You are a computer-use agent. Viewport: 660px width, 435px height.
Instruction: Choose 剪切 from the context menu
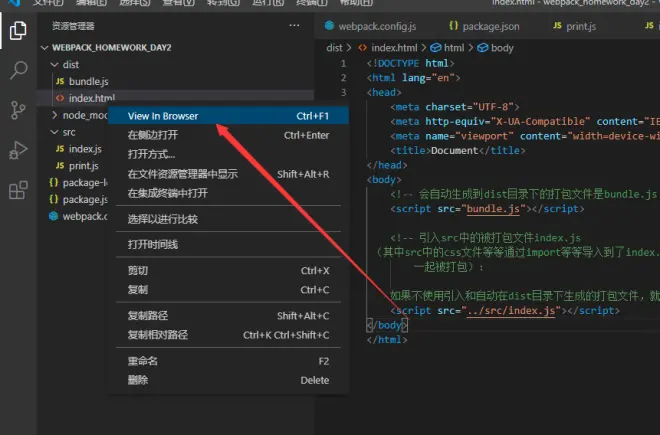click(x=228, y=270)
